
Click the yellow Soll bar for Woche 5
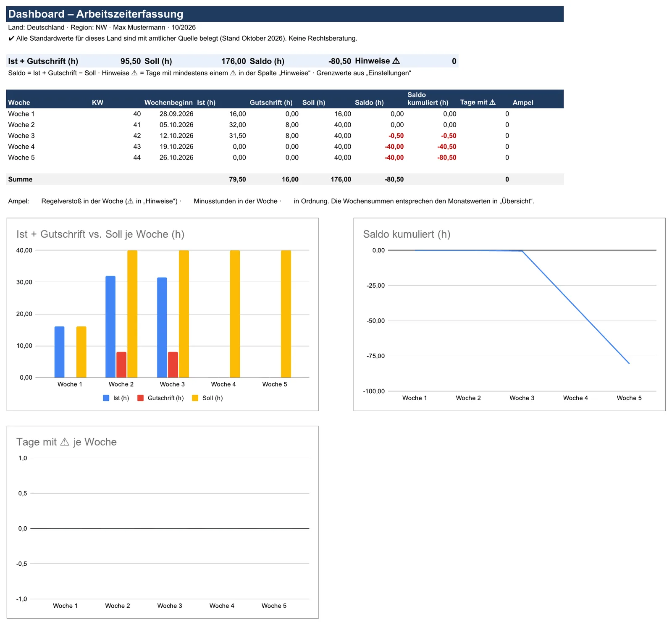pyautogui.click(x=286, y=314)
